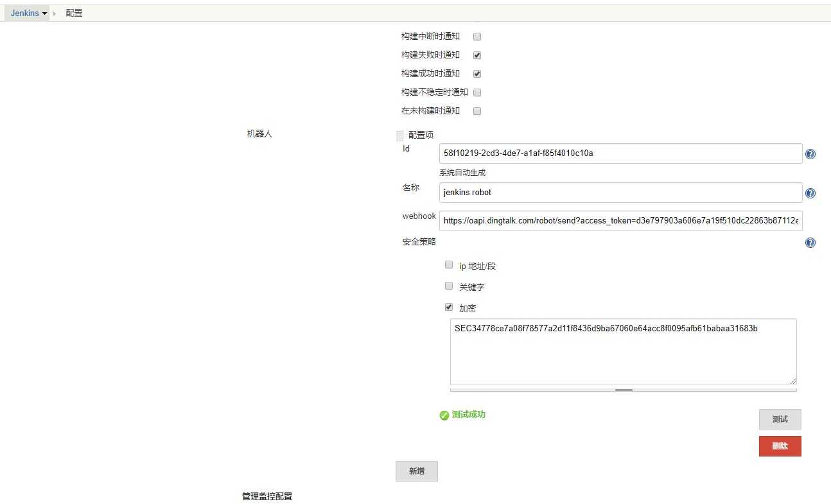Click the 安全策略 label
This screenshot has width=831, height=504.
(419, 241)
